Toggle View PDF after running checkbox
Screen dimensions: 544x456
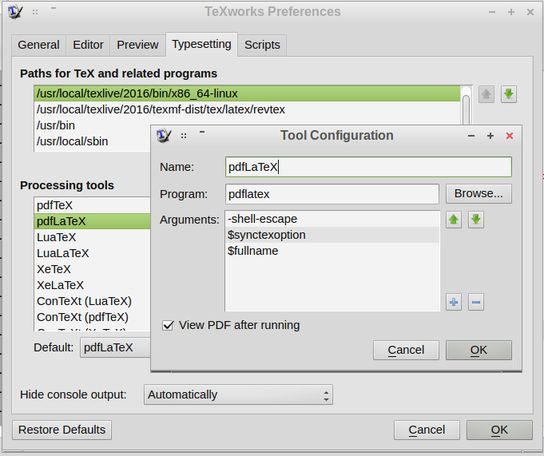168,326
